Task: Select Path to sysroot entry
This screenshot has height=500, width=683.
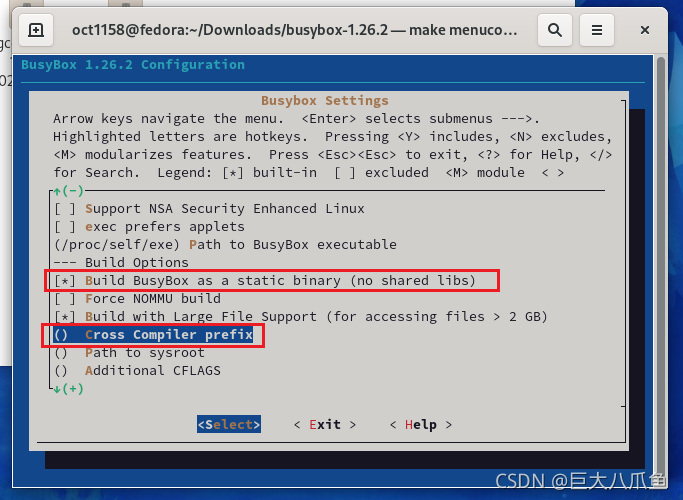Action: pyautogui.click(x=129, y=352)
